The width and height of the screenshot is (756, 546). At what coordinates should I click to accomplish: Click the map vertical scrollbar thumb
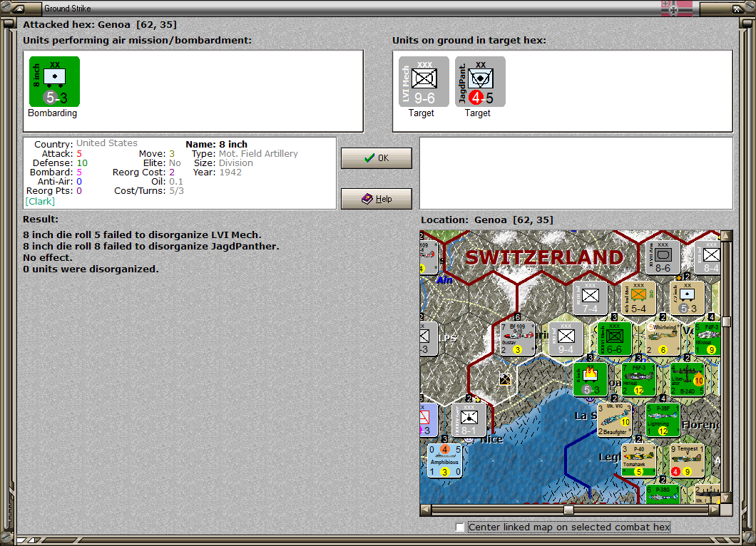point(726,322)
